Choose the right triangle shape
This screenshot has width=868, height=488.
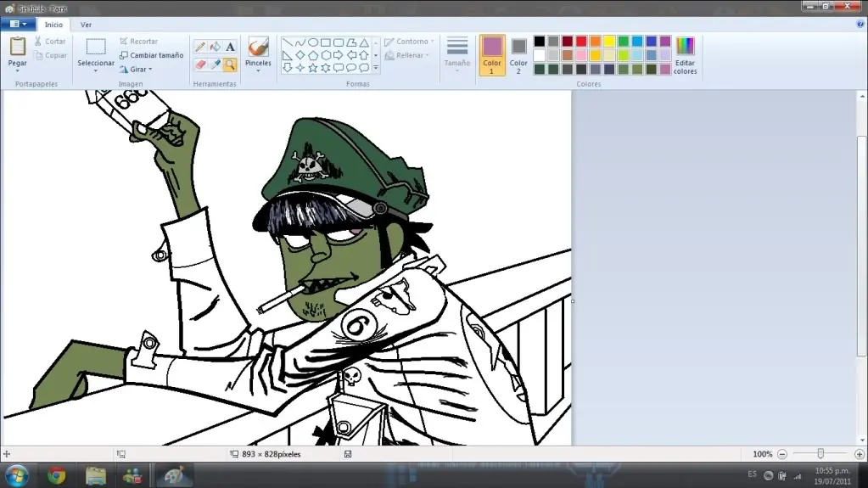click(288, 55)
